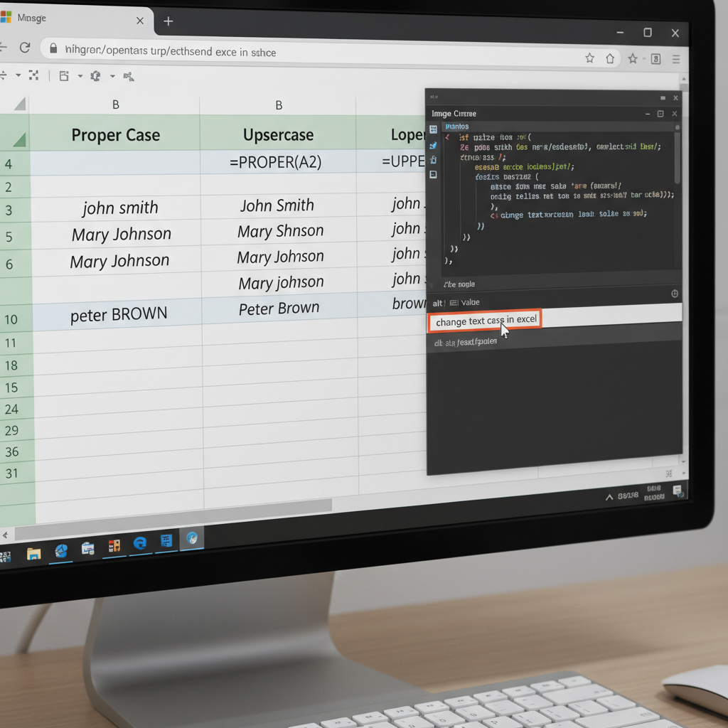Select the cell containing =PROPER(A2)

[277, 162]
